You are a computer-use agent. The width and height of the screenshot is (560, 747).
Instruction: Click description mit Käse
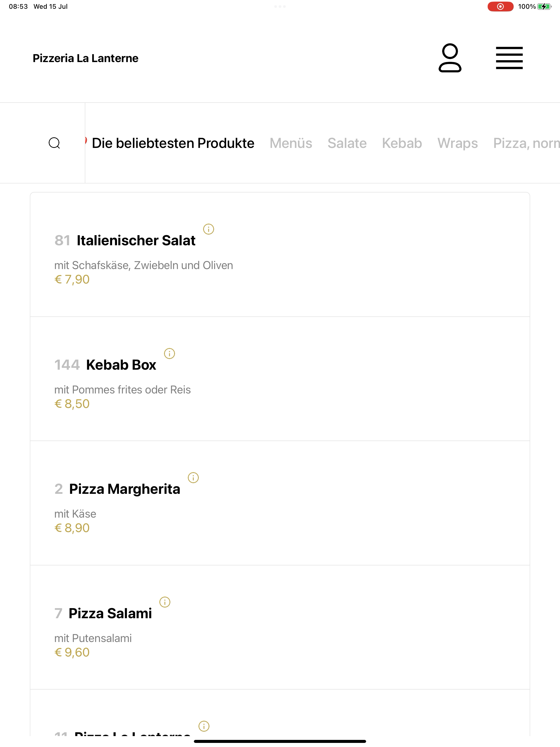[x=75, y=514]
